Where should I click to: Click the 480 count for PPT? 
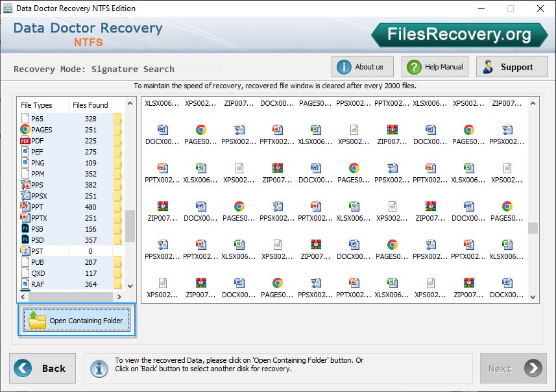pos(90,207)
